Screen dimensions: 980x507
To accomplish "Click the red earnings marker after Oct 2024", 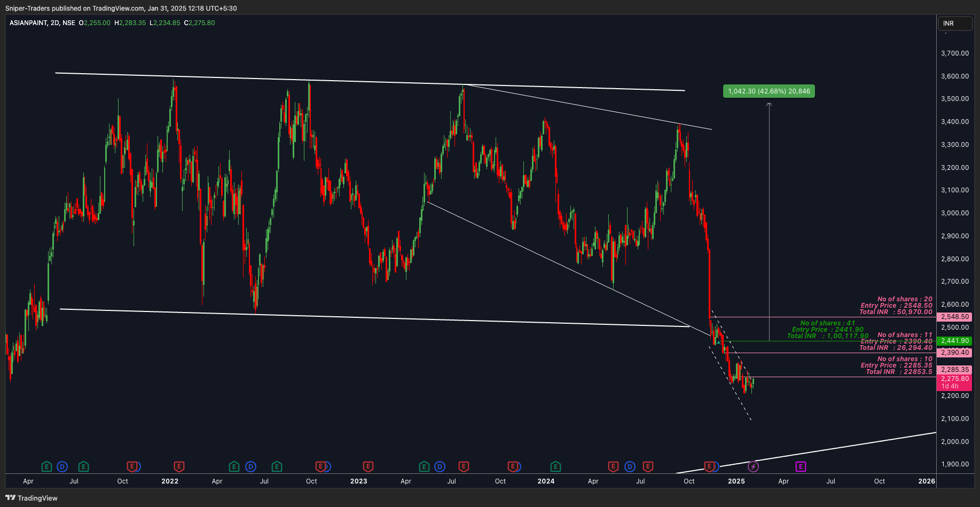I will coord(709,466).
